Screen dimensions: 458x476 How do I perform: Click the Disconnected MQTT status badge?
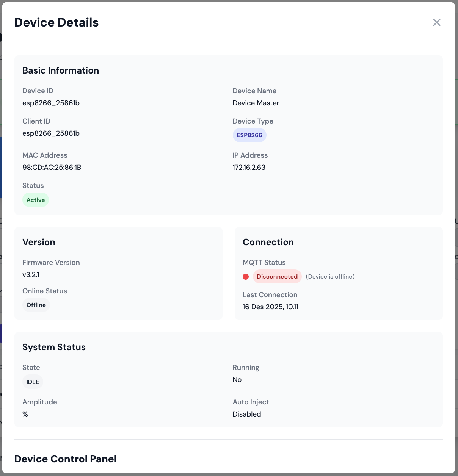277,276
